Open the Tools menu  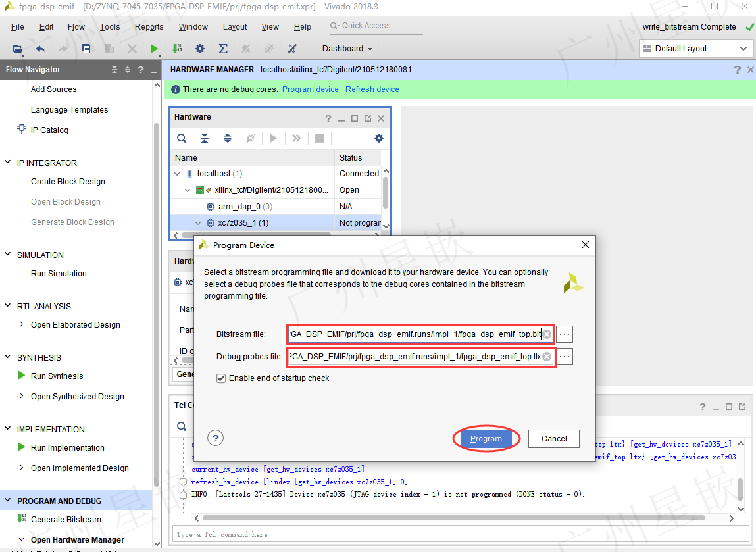110,27
